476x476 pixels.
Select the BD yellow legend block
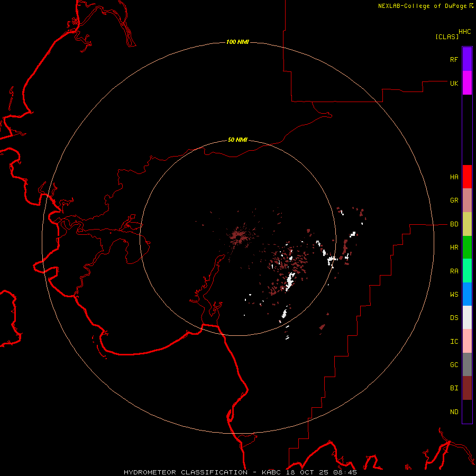pos(467,224)
